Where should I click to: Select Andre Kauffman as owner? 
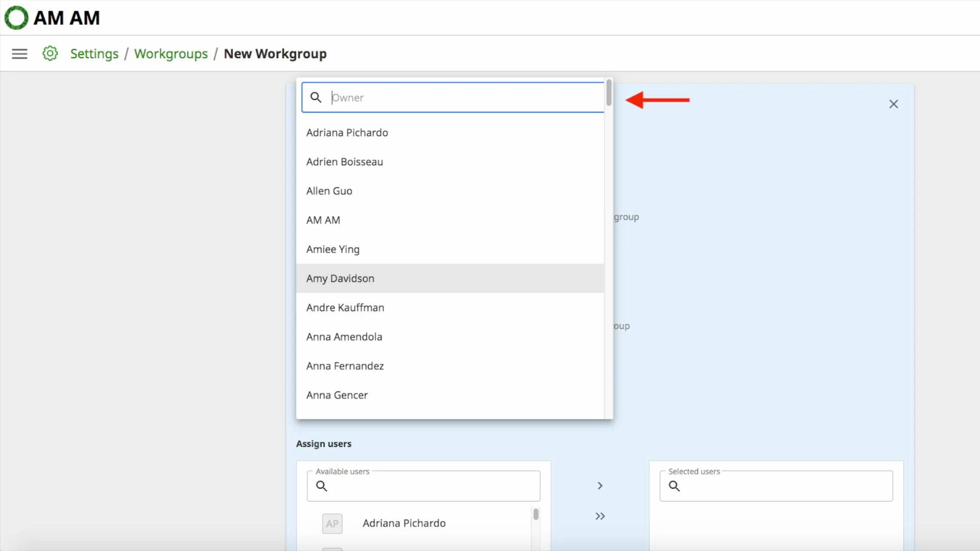[x=450, y=308]
